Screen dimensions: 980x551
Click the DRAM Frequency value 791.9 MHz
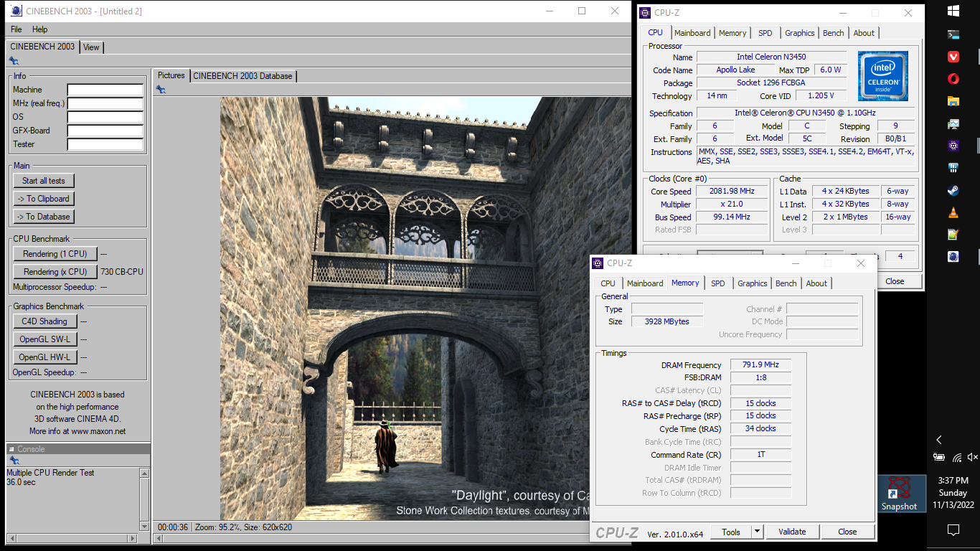(761, 364)
